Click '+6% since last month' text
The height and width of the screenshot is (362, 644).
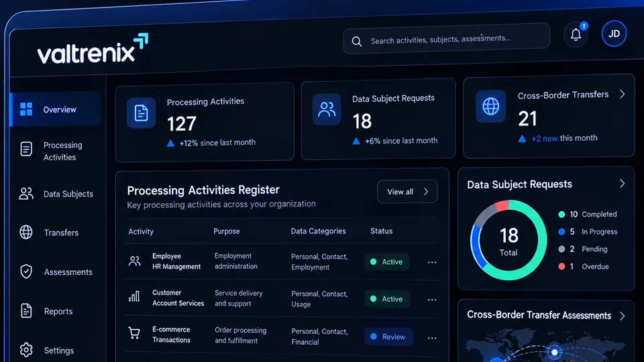(x=401, y=141)
